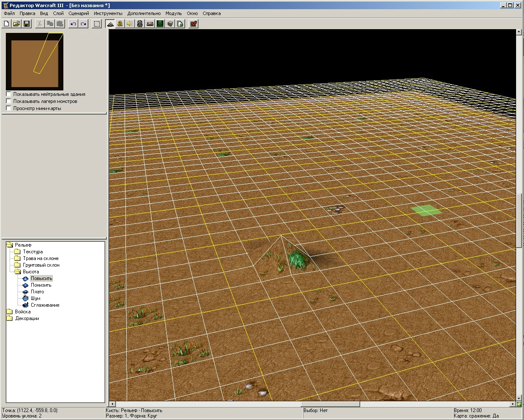Click the minimap preview thumbnail
This screenshot has height=420, width=524.
(x=35, y=61)
